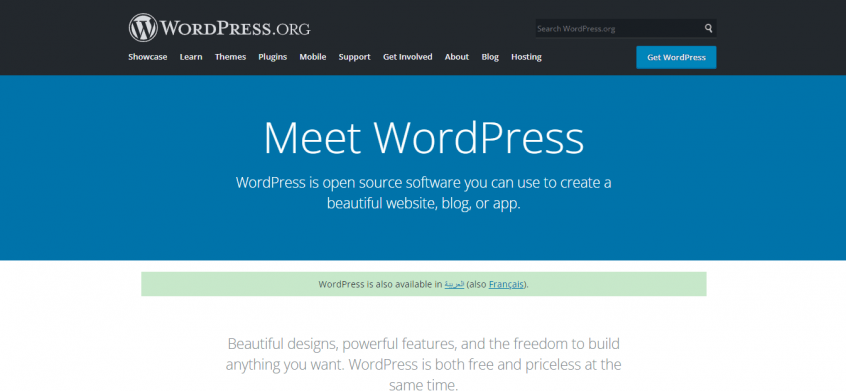Click the open source software tagline
Image resolution: width=846 pixels, height=391 pixels.
point(424,193)
